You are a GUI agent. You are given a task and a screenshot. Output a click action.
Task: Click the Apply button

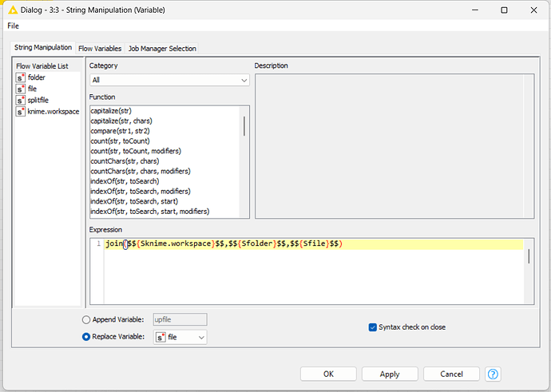390,374
